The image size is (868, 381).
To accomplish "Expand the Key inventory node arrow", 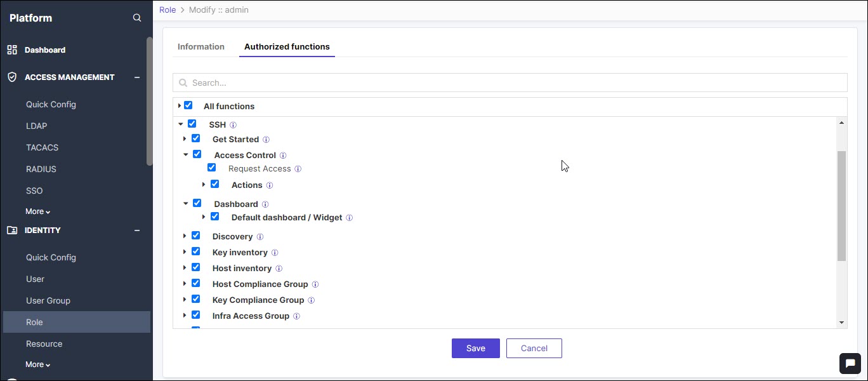I will coord(185,252).
